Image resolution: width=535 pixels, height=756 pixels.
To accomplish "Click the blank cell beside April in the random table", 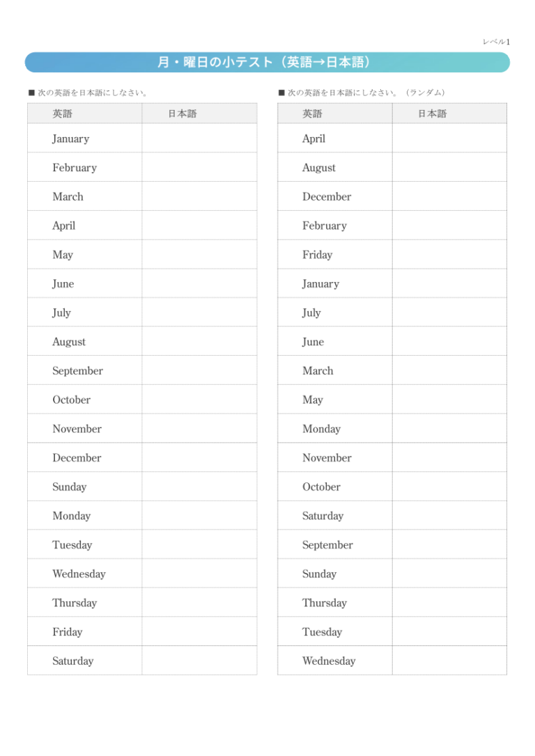I will pos(449,139).
